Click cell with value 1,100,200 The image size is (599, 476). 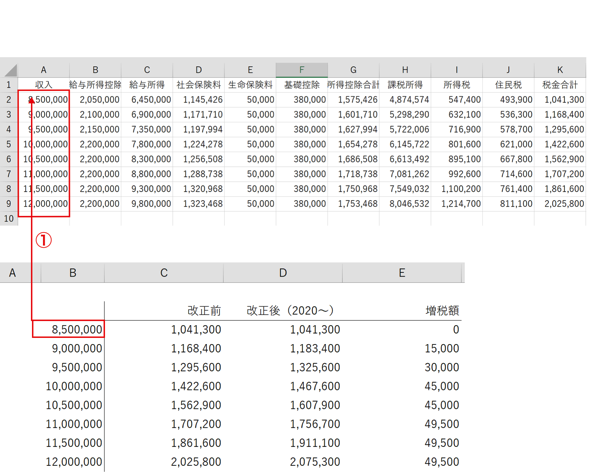coord(457,189)
